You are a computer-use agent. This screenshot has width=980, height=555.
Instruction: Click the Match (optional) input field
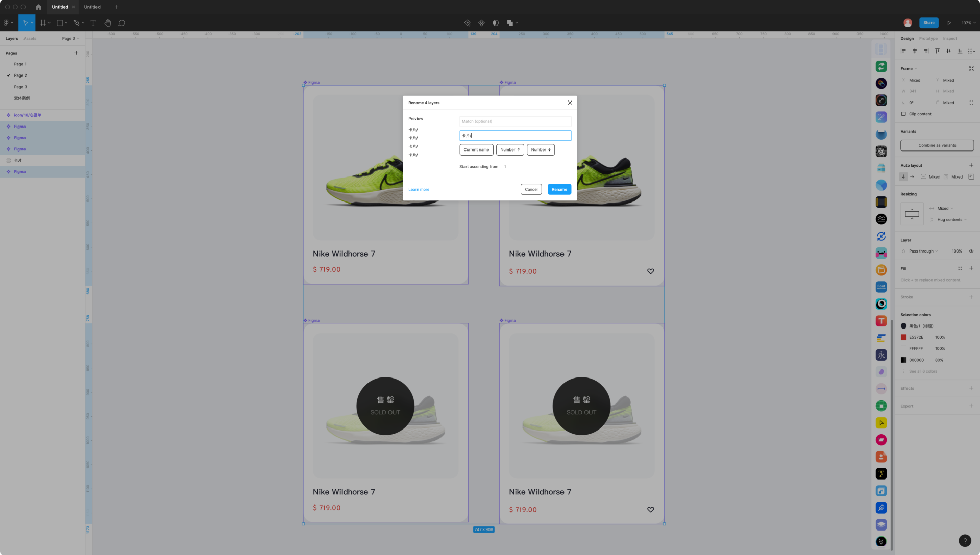pos(514,121)
